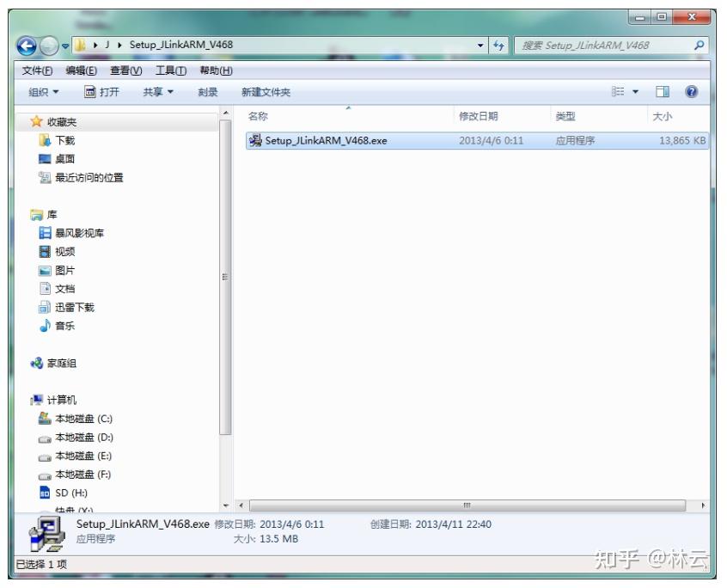
Task: Select 计算机 in navigation pane
Action: (53, 400)
